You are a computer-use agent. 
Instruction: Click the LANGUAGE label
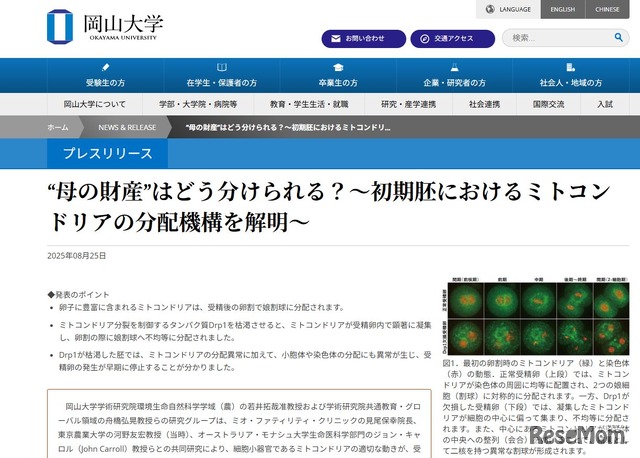[x=515, y=9]
